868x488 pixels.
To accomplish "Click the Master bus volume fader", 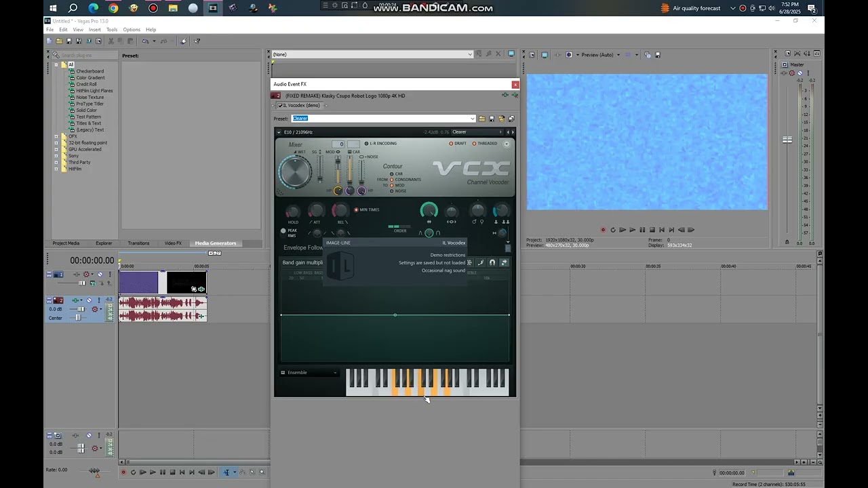I will [787, 140].
